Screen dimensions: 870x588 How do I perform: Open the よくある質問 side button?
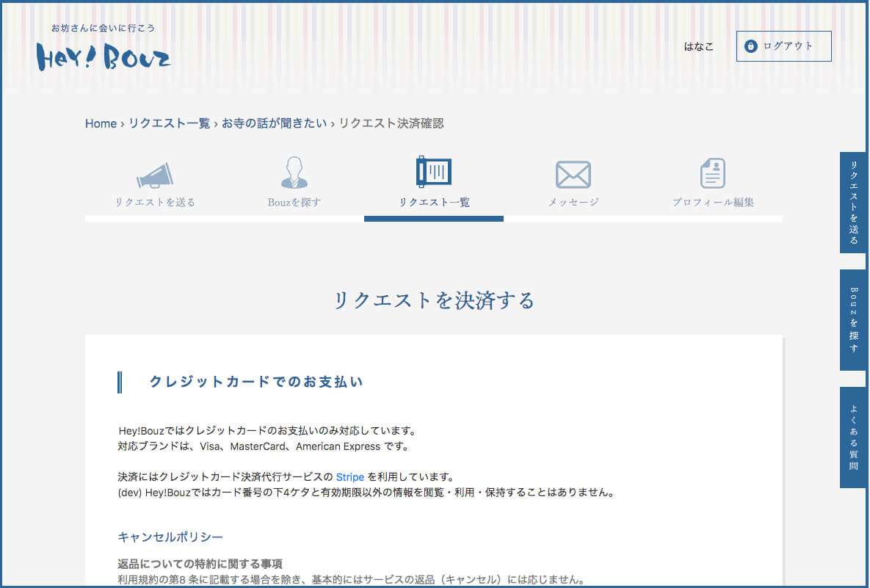click(853, 437)
